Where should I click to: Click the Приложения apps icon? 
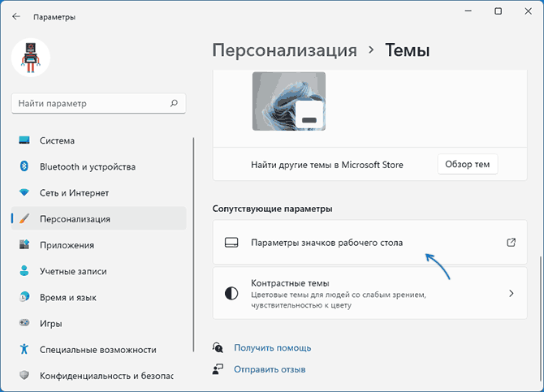coord(24,244)
